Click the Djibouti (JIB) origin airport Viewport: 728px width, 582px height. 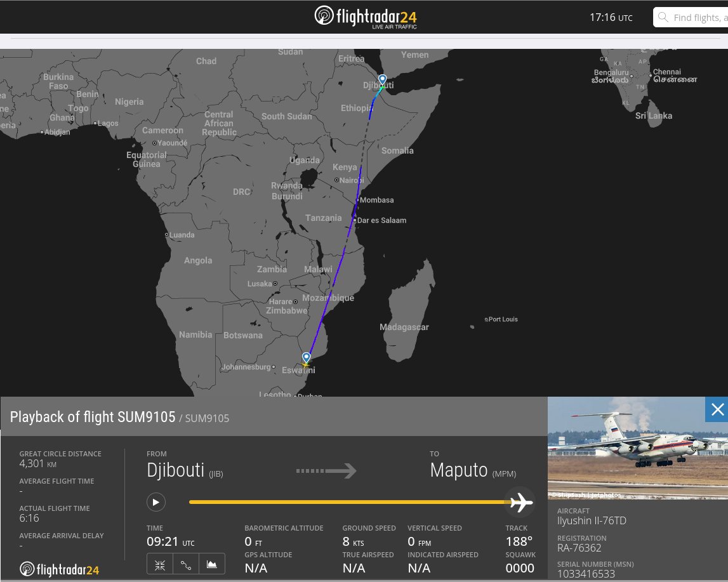(185, 470)
